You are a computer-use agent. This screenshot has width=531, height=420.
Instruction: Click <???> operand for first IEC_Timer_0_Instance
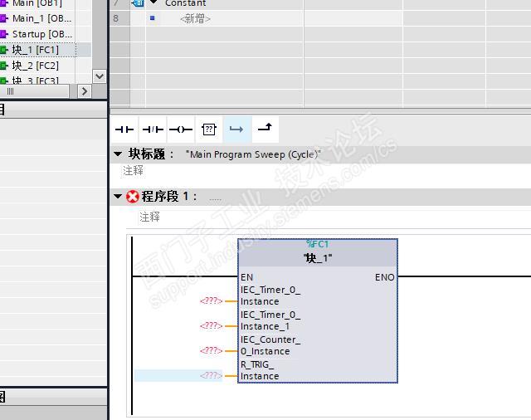coord(211,300)
